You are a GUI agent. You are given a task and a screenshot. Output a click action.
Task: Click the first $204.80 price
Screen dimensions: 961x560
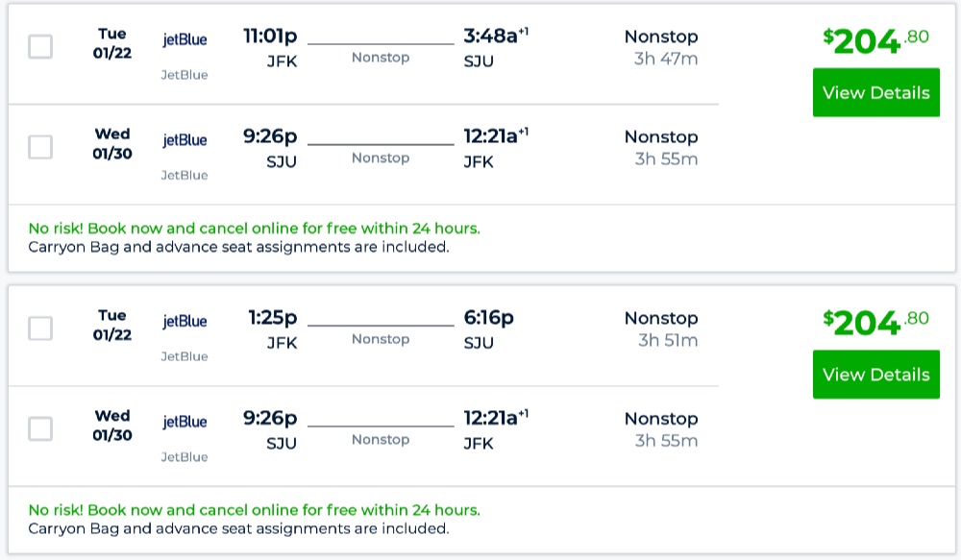[875, 41]
